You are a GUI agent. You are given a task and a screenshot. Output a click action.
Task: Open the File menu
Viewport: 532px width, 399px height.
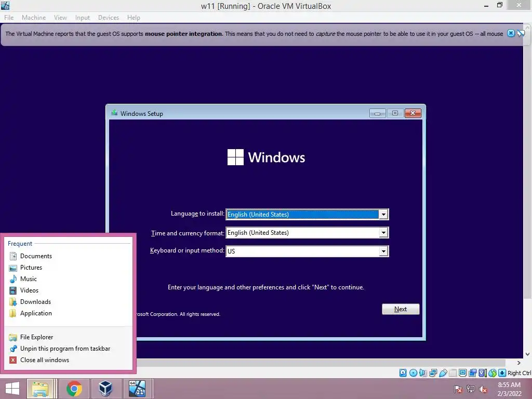(x=9, y=17)
